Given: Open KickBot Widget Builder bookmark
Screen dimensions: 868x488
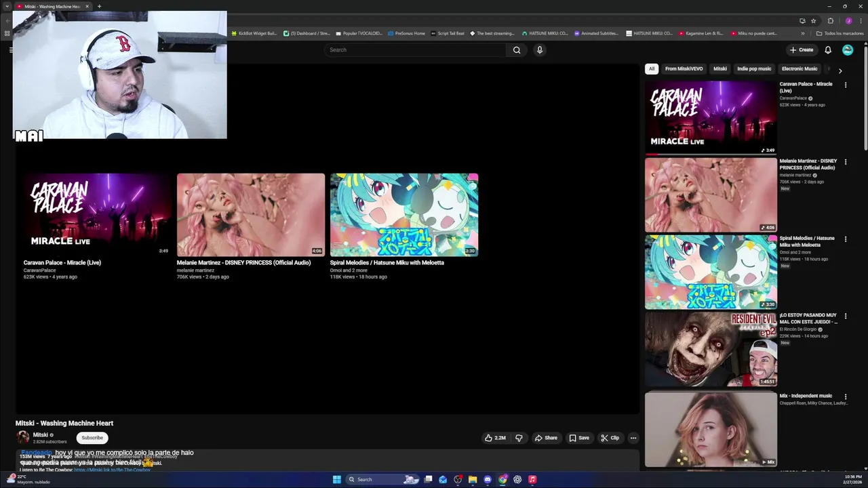Looking at the screenshot, I should coord(254,33).
